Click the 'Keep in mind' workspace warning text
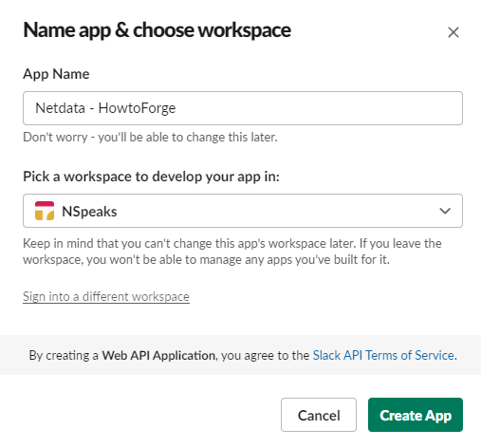481x448 pixels. (x=232, y=252)
